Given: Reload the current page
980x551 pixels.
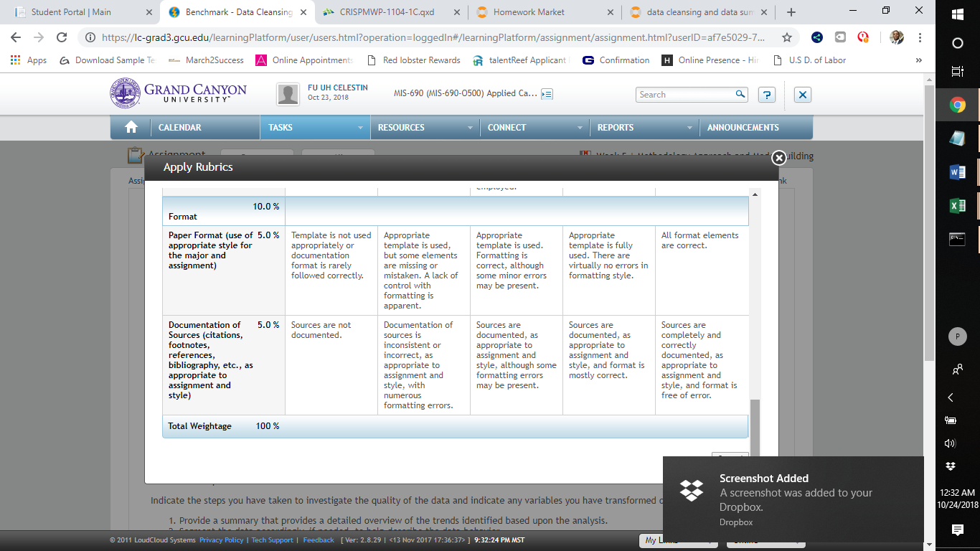Looking at the screenshot, I should tap(62, 37).
